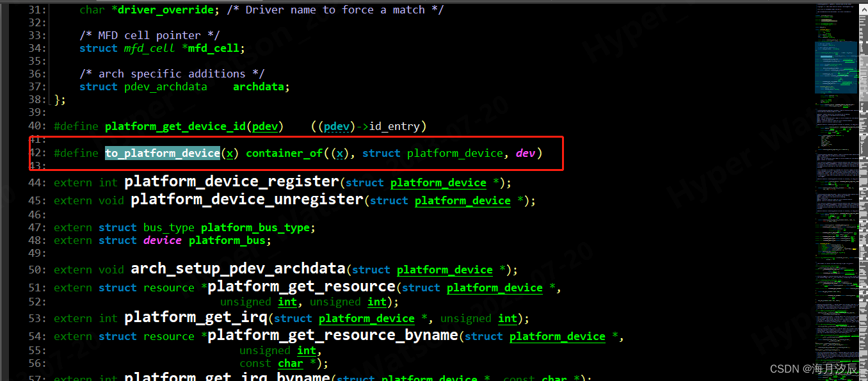Click the pdev_archdata struct name on line 37

[x=165, y=86]
